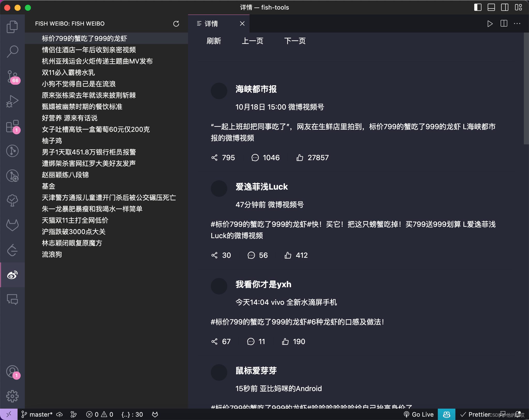The height and width of the screenshot is (420, 529).
Task: Click the 刷新 button
Action: (214, 41)
